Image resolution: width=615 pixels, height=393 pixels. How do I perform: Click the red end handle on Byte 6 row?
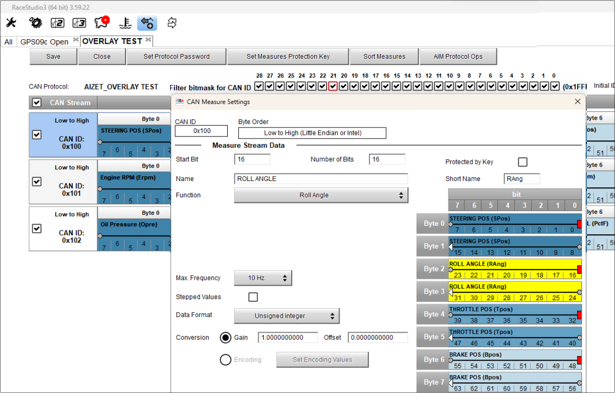coord(579,360)
